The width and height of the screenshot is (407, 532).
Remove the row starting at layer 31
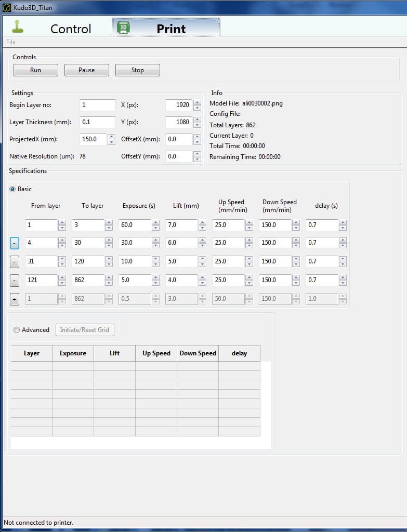[x=15, y=261]
